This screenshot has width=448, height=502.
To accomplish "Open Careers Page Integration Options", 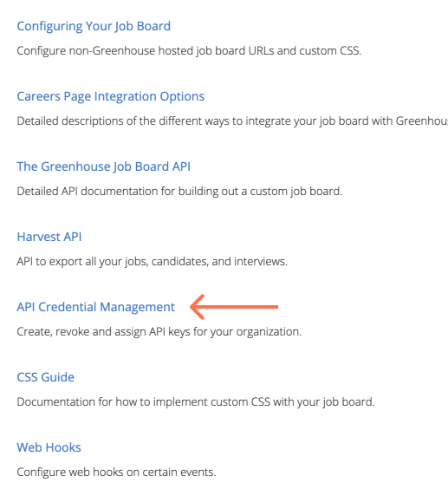I will pos(110,97).
